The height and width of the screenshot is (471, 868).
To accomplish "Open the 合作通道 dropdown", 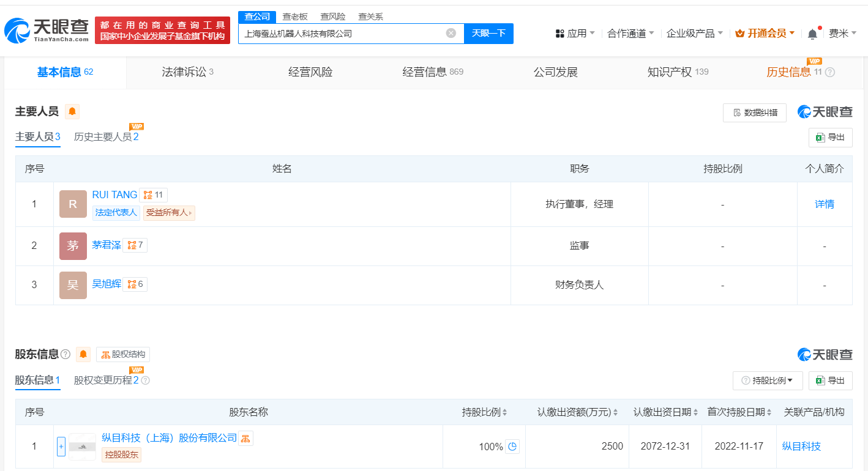I will 630,34.
